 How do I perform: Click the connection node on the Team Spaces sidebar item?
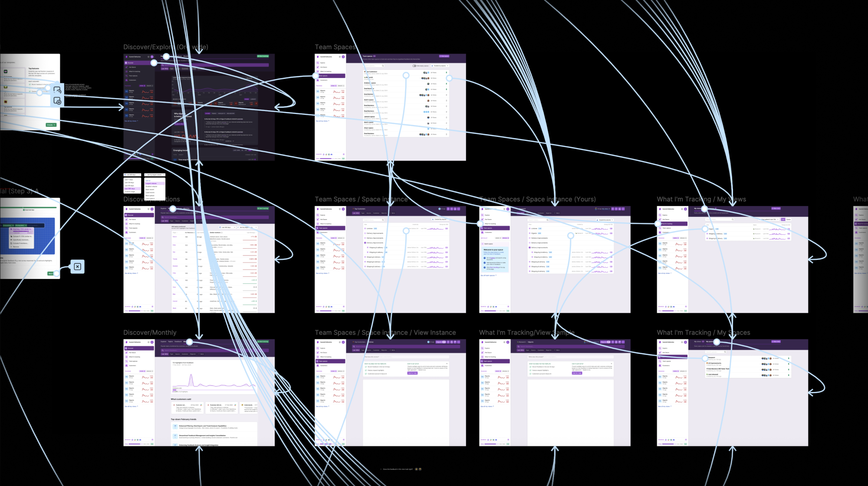(x=316, y=76)
